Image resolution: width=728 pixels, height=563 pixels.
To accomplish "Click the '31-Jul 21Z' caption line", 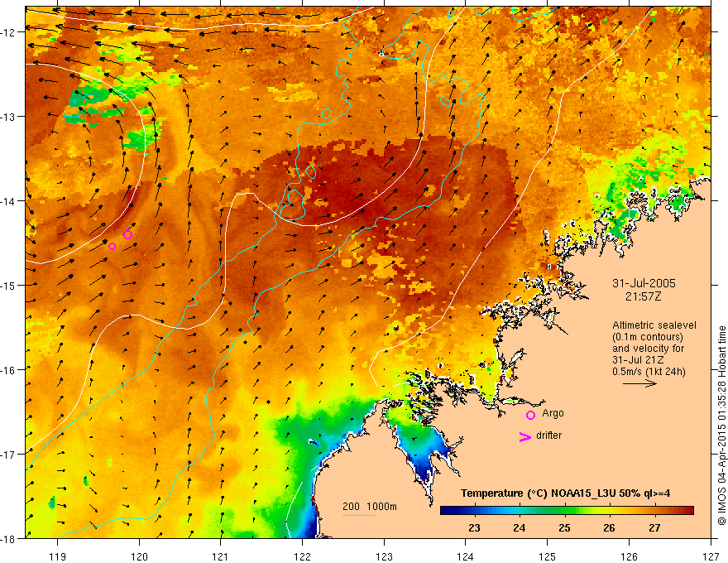I will 638,359.
